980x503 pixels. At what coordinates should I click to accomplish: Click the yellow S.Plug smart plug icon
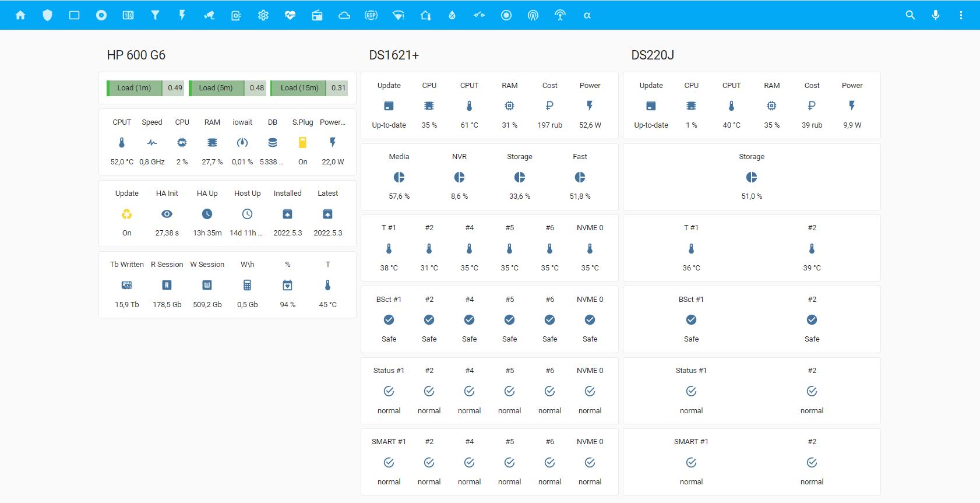(302, 142)
